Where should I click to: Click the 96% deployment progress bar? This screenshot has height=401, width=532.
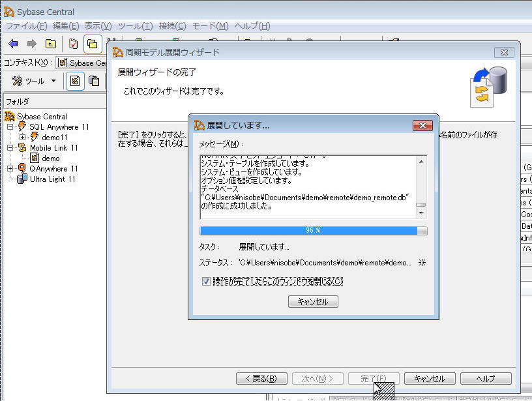tap(313, 231)
